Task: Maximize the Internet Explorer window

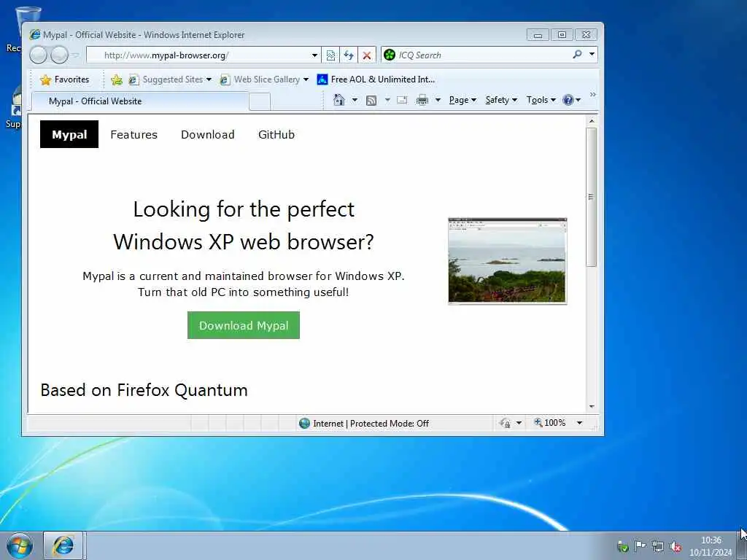Action: click(x=562, y=35)
